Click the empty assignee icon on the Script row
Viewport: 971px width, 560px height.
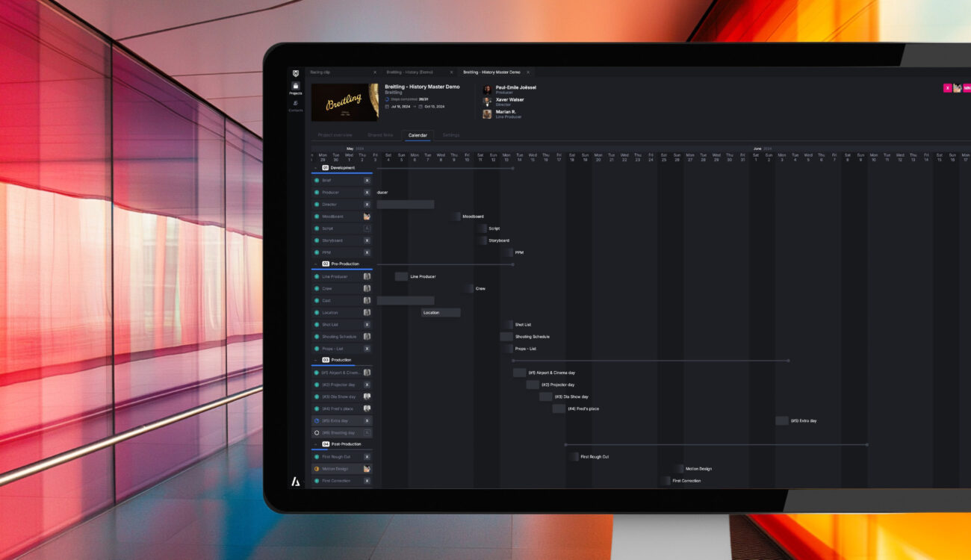(x=367, y=228)
